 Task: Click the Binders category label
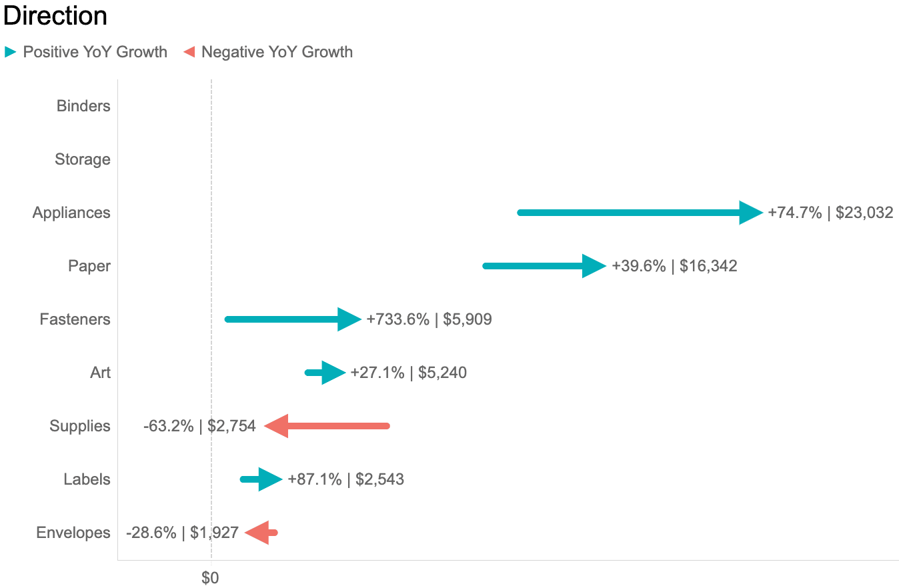[x=83, y=106]
